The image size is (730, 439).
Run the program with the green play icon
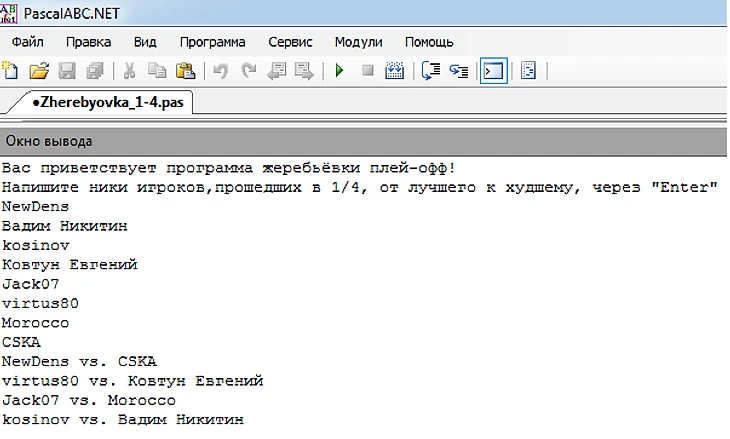point(339,71)
